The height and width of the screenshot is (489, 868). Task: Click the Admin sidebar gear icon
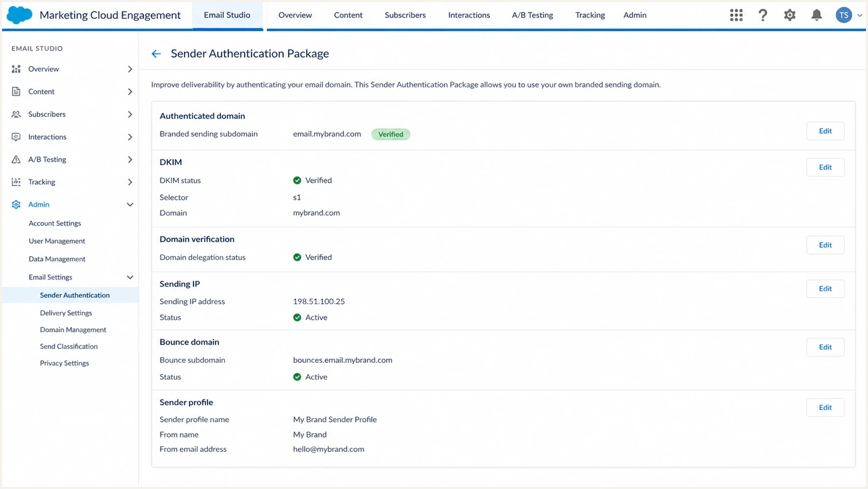pos(16,204)
